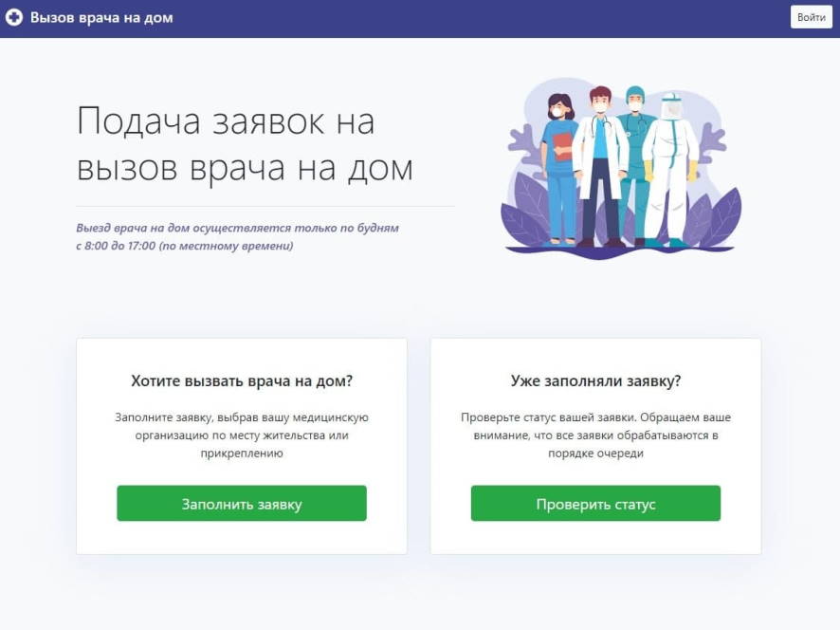Click the 'Заполните заявку' description paragraph
The width and height of the screenshot is (840, 630).
coord(242,435)
